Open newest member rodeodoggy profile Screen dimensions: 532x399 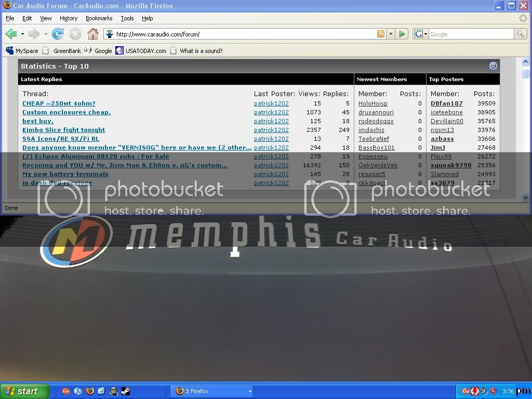tap(376, 121)
